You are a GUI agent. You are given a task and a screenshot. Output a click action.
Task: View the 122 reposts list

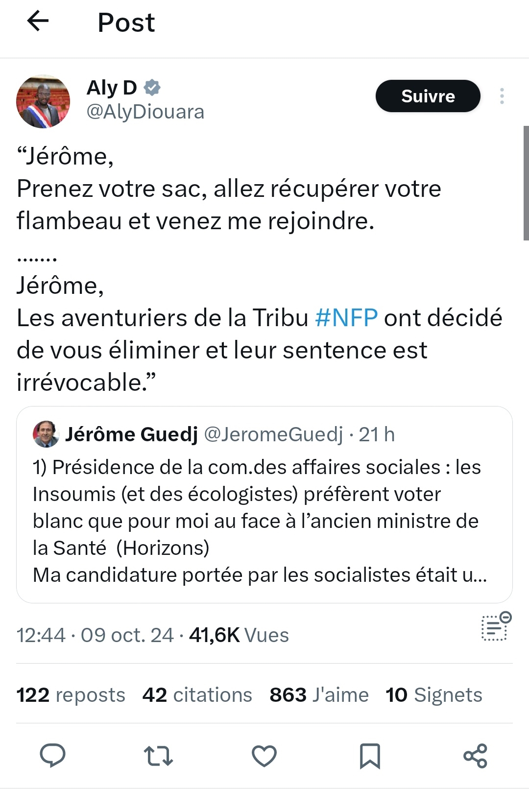tap(71, 694)
